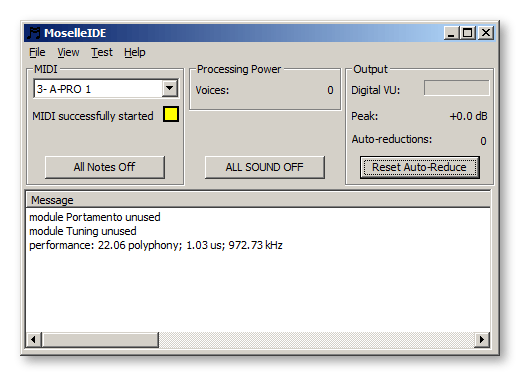The image size is (520, 376).
Task: Click the Message column header
Action: pos(258,200)
